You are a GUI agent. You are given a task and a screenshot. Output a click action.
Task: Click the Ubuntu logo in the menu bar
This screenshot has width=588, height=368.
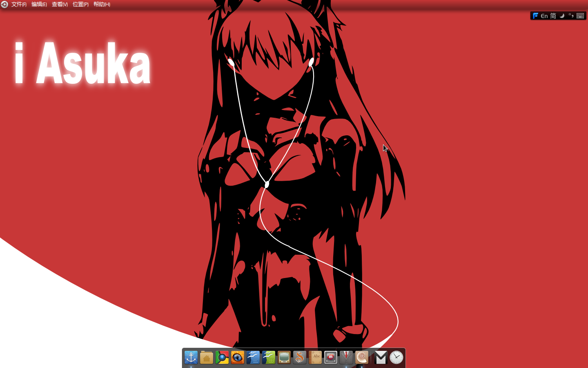4,4
